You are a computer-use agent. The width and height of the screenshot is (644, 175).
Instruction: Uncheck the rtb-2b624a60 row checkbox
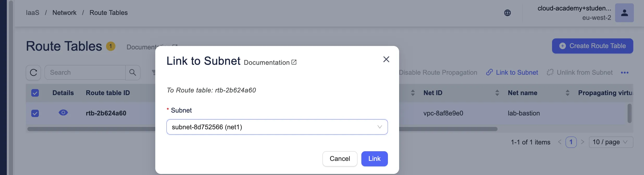tap(35, 113)
